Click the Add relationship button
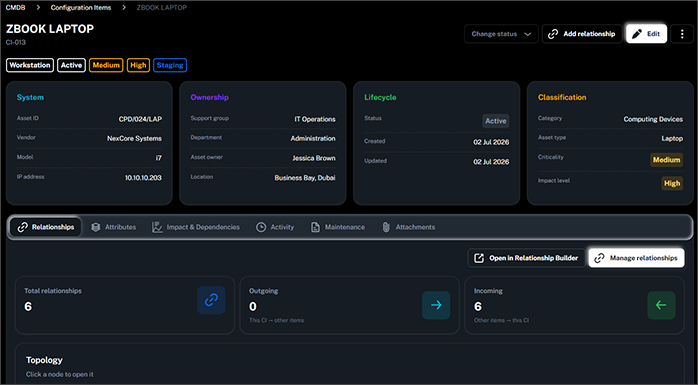 pyautogui.click(x=582, y=34)
